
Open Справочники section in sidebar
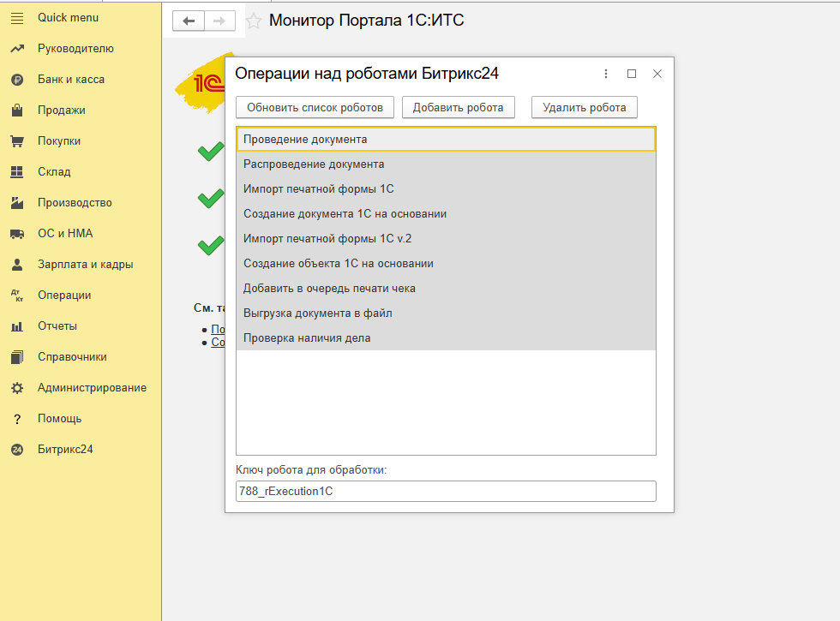pos(72,357)
